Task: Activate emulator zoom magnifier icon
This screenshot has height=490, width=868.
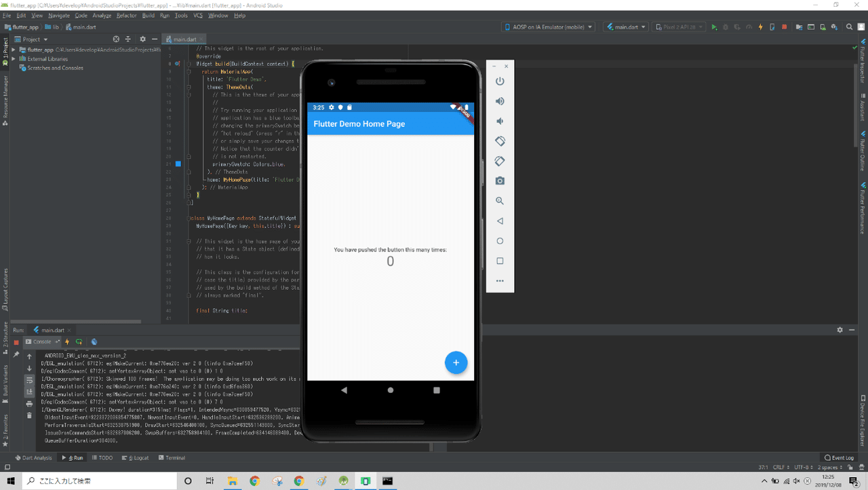Action: [x=500, y=201]
